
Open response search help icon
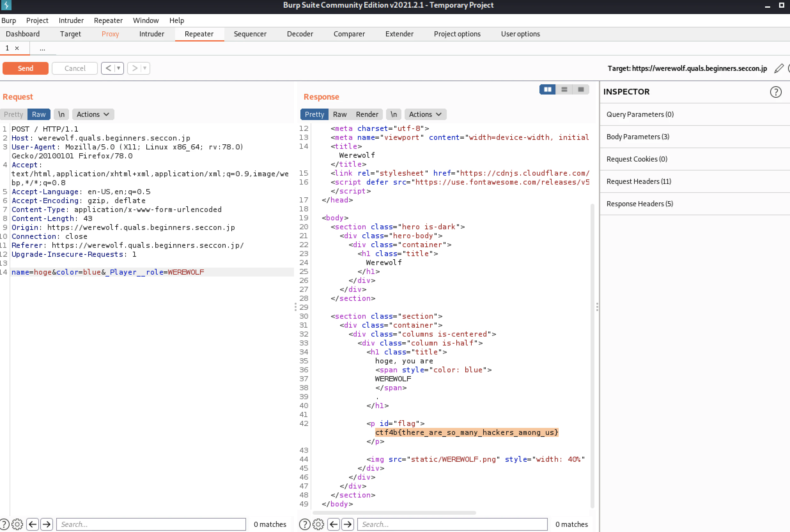[305, 524]
